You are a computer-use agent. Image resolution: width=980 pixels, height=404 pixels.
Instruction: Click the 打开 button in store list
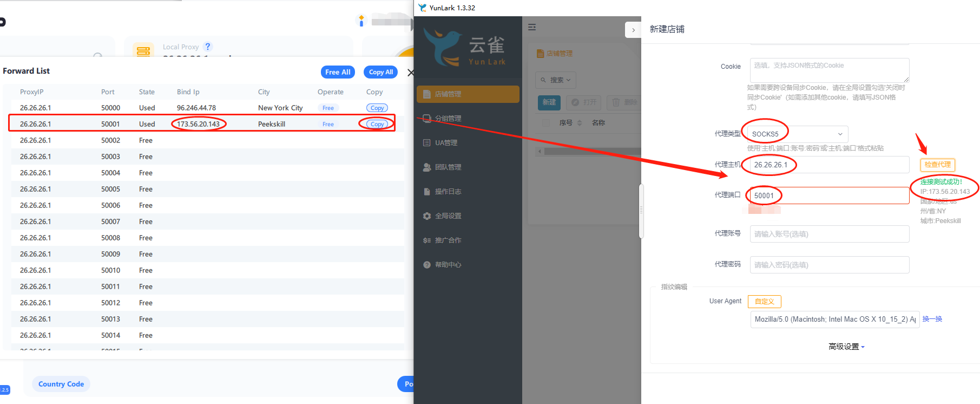(584, 102)
